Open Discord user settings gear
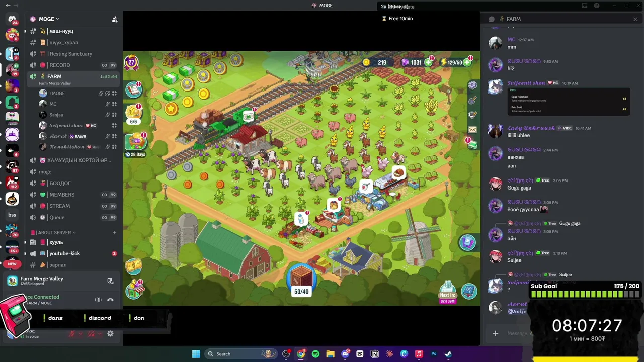The image size is (644, 362). pos(110,333)
